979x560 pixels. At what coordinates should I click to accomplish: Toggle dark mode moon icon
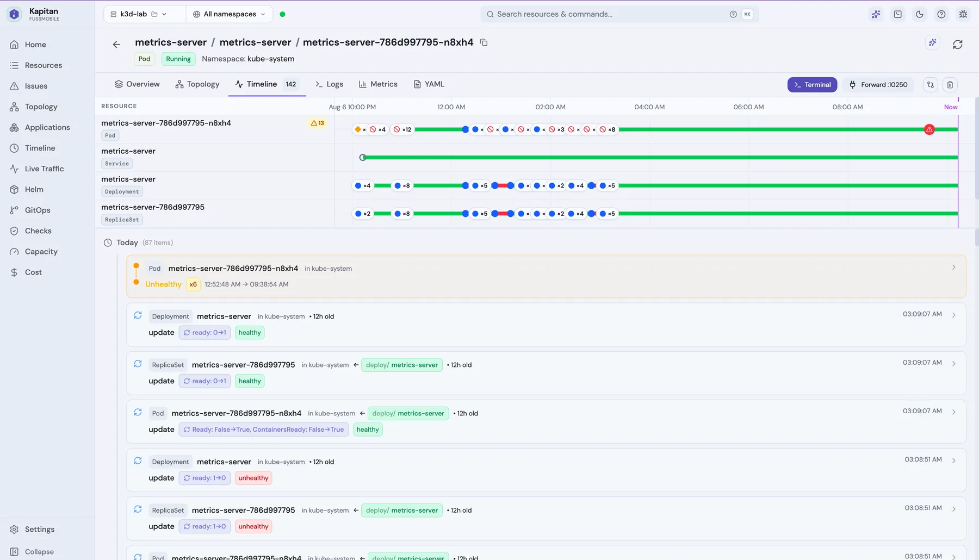(x=919, y=14)
